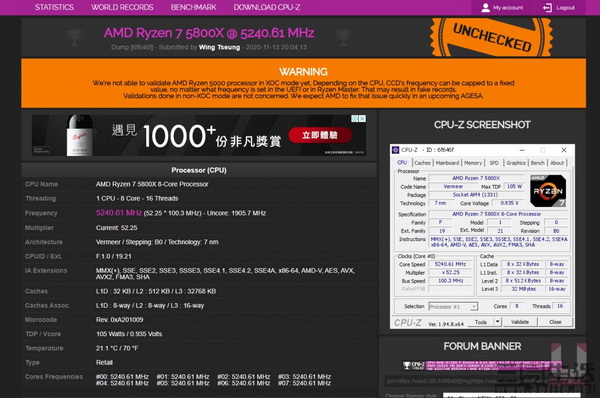The height and width of the screenshot is (398, 600).
Task: Switch to the Mainboard tab in CPU-Z
Action: tap(447, 163)
